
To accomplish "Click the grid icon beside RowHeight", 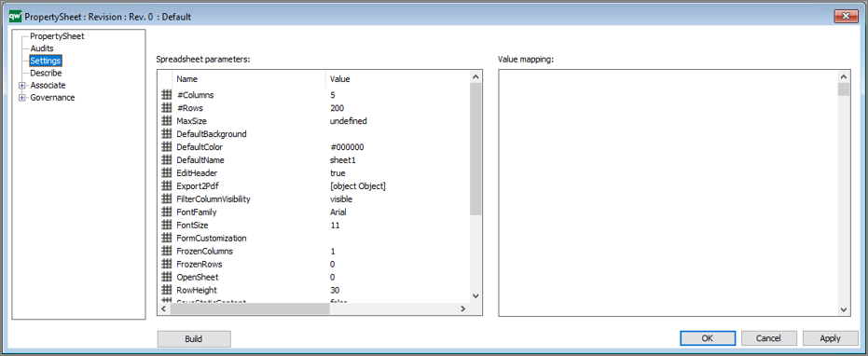I will (x=166, y=290).
